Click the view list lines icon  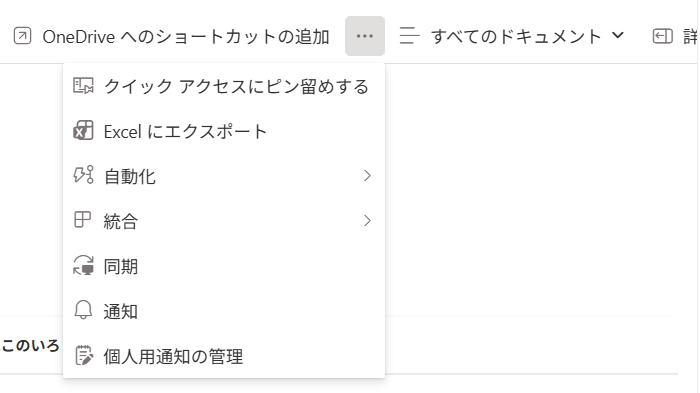click(x=409, y=36)
